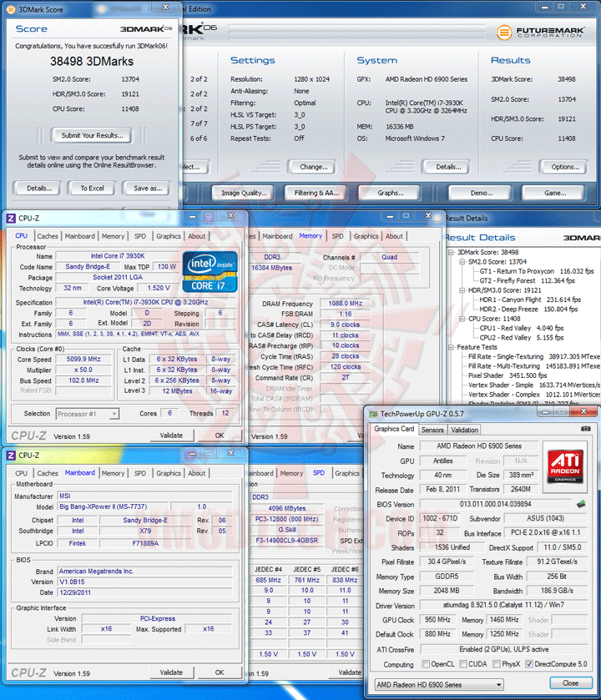This screenshot has height=700, width=601.
Task: Open the About tab in upper CPU-Z window
Action: tap(196, 236)
